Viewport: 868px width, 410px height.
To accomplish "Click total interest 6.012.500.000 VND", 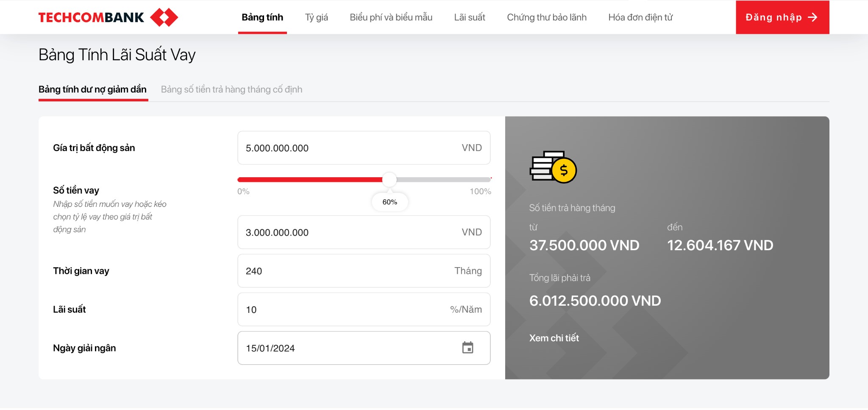I will (x=595, y=301).
